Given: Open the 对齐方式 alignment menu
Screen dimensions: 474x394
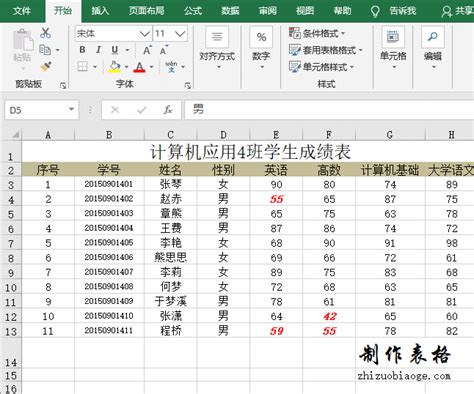Looking at the screenshot, I should tap(217, 48).
